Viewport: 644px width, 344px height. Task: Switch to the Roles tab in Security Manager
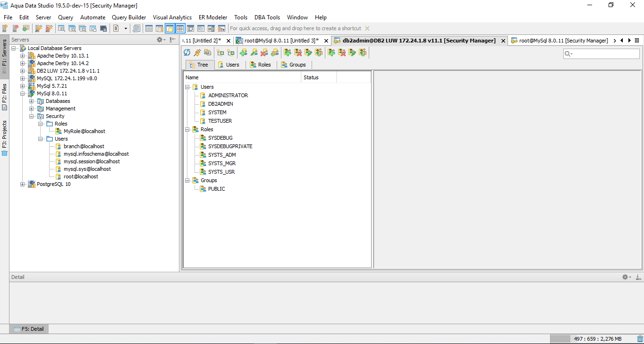point(261,65)
